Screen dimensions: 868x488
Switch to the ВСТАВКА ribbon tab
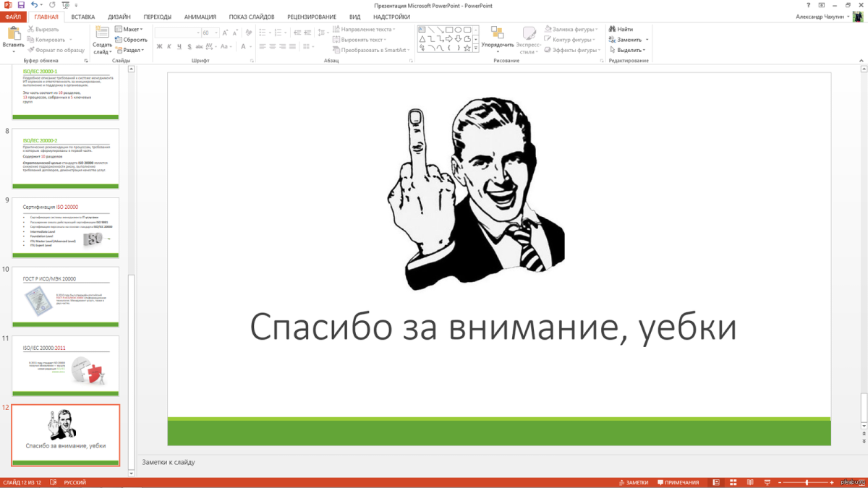[82, 16]
